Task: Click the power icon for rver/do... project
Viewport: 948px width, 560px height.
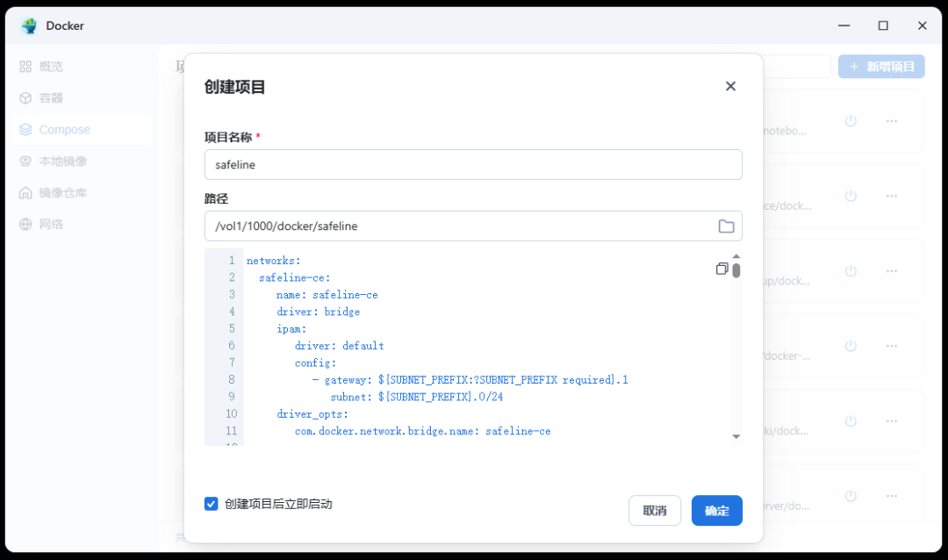Action: point(851,496)
